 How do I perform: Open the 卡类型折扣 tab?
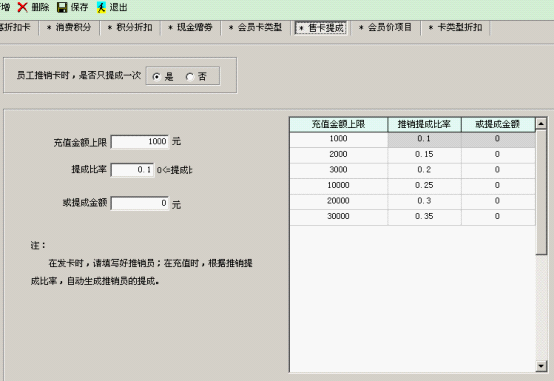point(455,28)
